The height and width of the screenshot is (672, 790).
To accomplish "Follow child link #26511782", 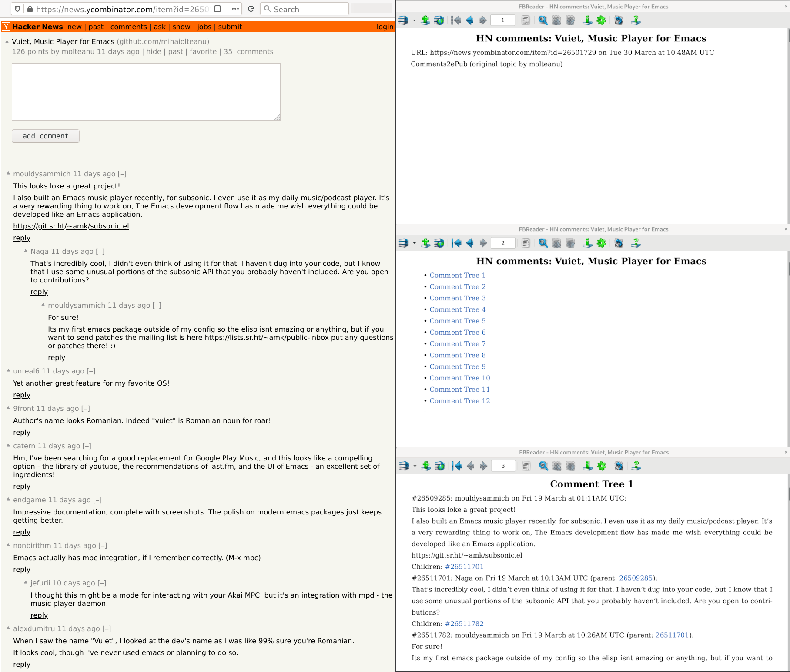I will 464,624.
